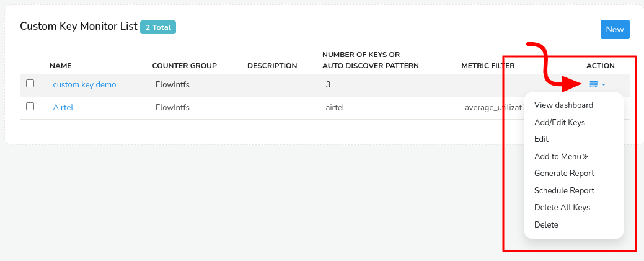This screenshot has height=261, width=644.
Task: Open the action menu icon for custom key demo
Action: point(594,84)
